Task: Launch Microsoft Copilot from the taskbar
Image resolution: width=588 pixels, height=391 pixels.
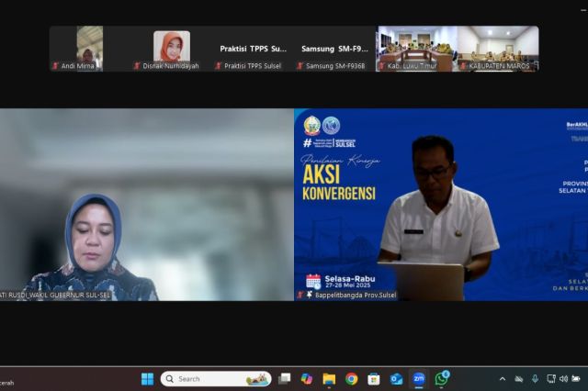Action: 307,379
